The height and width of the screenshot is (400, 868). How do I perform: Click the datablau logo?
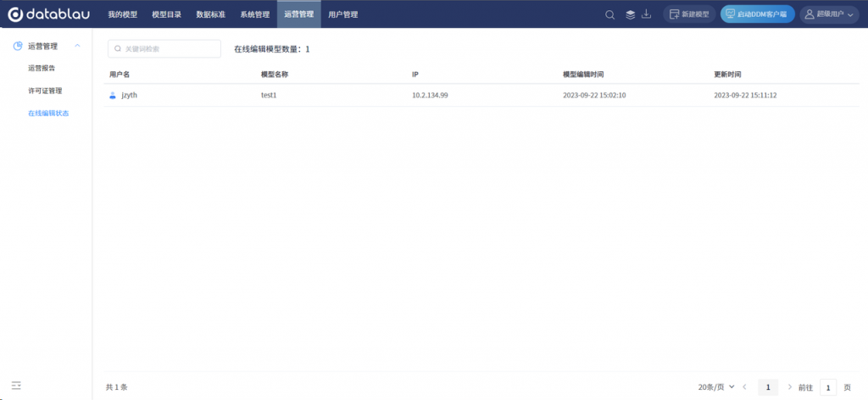(x=48, y=14)
